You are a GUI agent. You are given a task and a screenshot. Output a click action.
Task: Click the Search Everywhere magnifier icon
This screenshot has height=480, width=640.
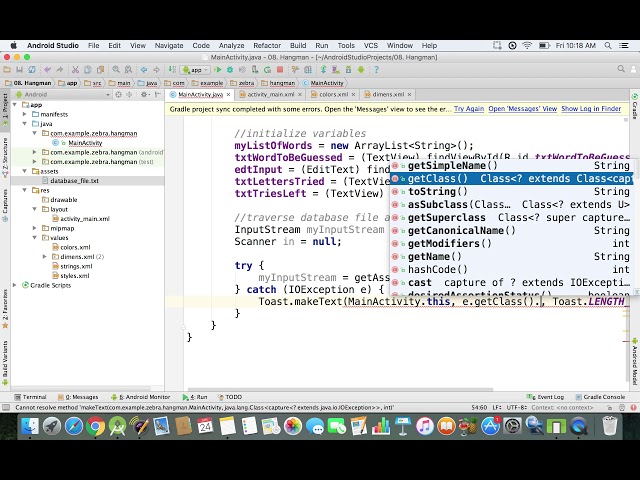621,69
